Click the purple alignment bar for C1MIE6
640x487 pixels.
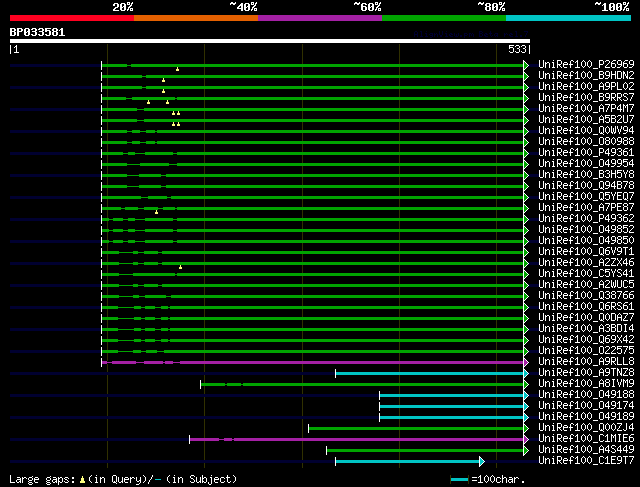pos(357,440)
